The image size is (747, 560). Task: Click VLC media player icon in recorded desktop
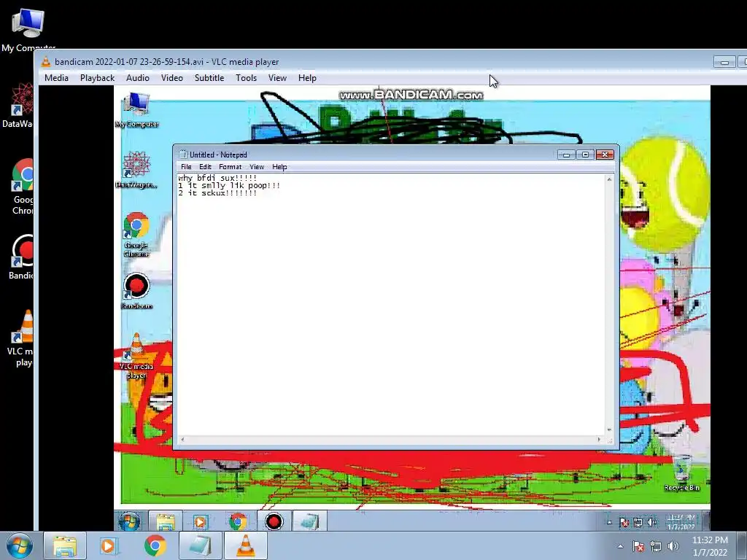(x=136, y=356)
